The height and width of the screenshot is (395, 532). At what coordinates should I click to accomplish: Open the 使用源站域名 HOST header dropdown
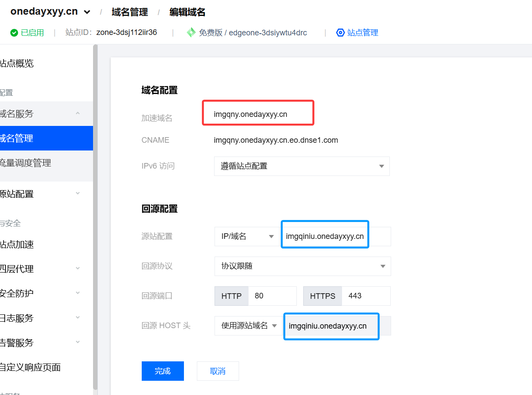(x=274, y=326)
